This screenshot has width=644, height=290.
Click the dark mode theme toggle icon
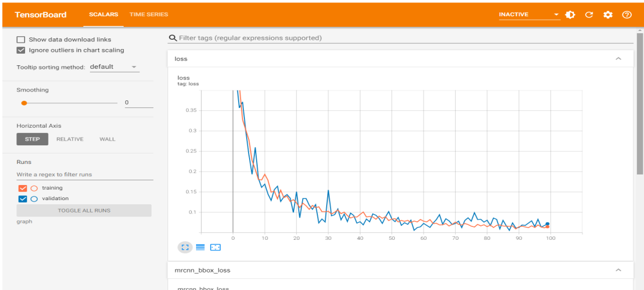coord(570,15)
